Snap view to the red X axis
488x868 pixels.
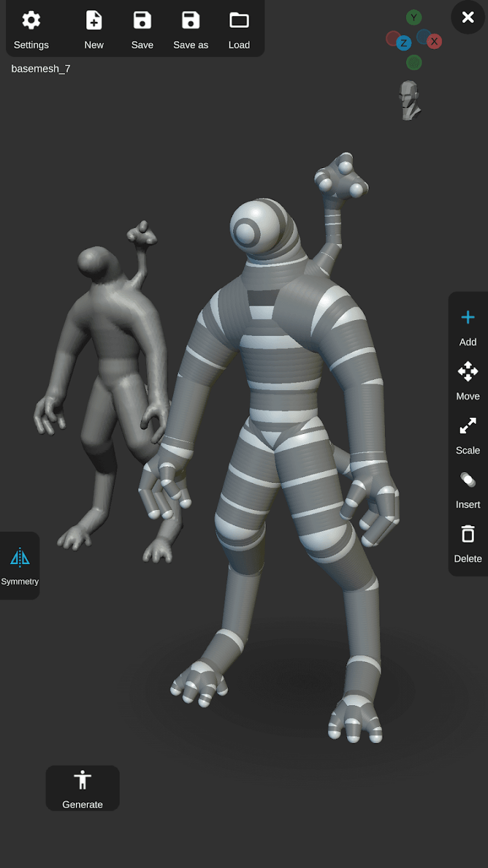434,42
